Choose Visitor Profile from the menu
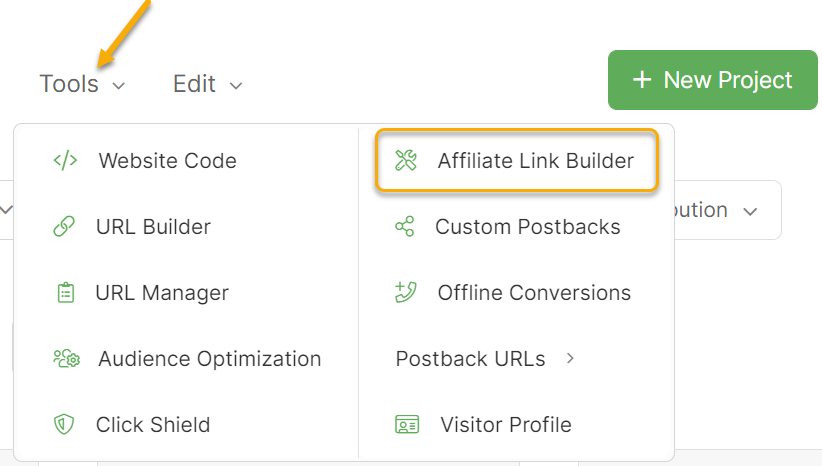 coord(505,425)
